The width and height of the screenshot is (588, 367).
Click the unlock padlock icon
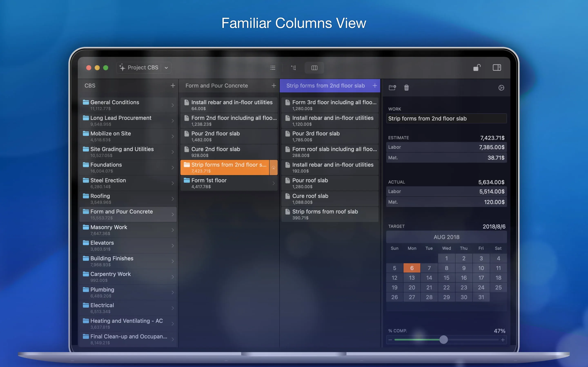pyautogui.click(x=477, y=67)
